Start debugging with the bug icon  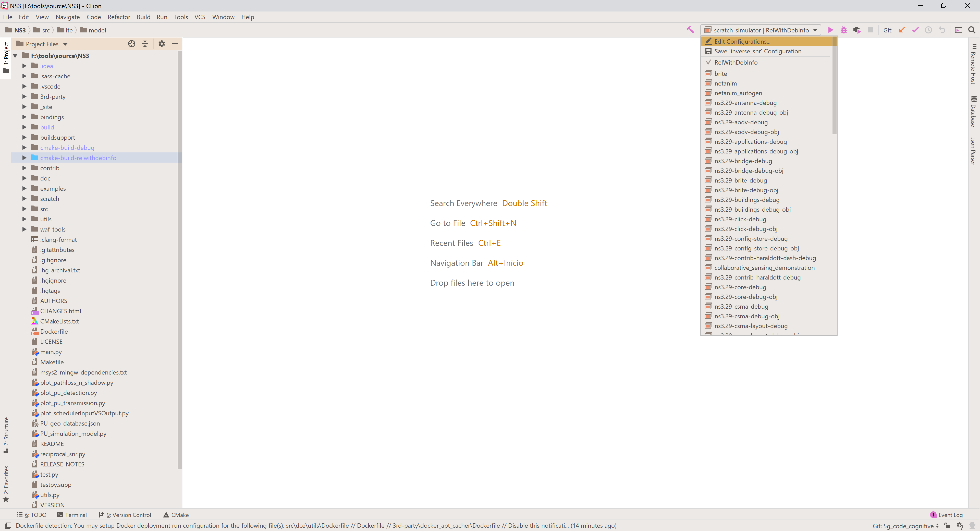tap(843, 30)
